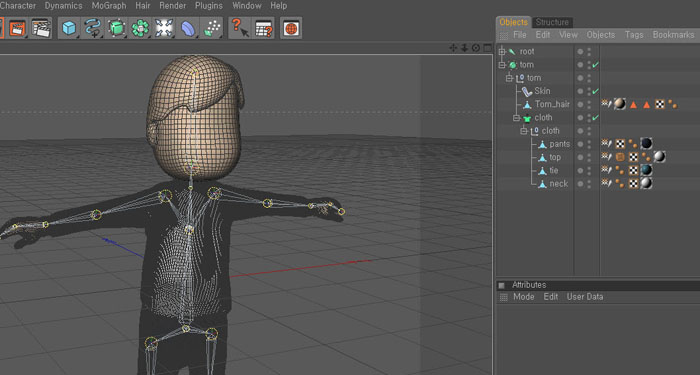Click the grey layer dot on neck row
This screenshot has width=700, height=375.
[580, 183]
